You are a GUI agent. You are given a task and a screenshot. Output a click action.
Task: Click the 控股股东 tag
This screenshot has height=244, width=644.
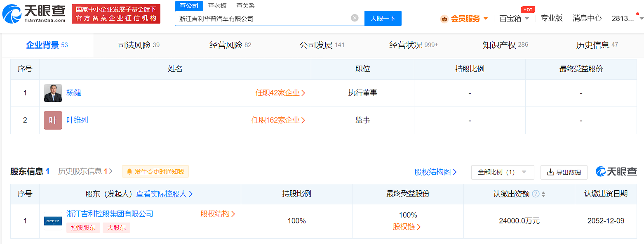pos(83,227)
